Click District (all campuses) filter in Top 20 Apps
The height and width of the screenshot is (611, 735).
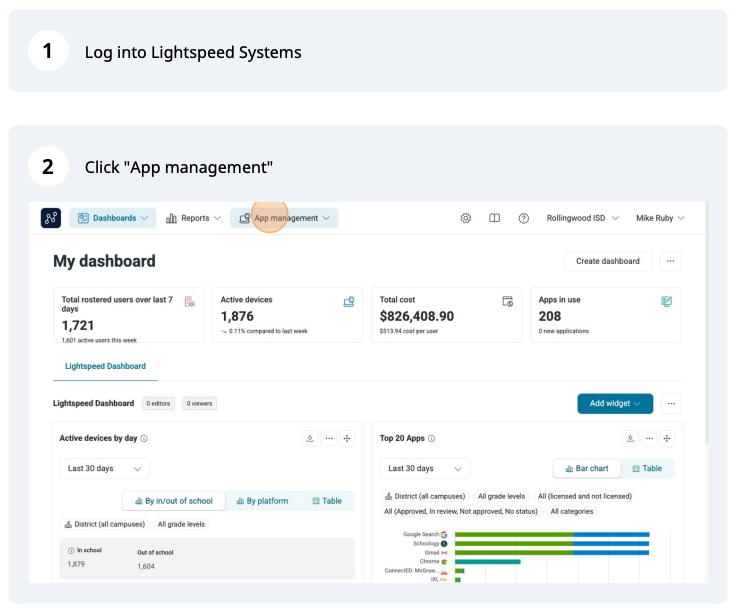425,496
